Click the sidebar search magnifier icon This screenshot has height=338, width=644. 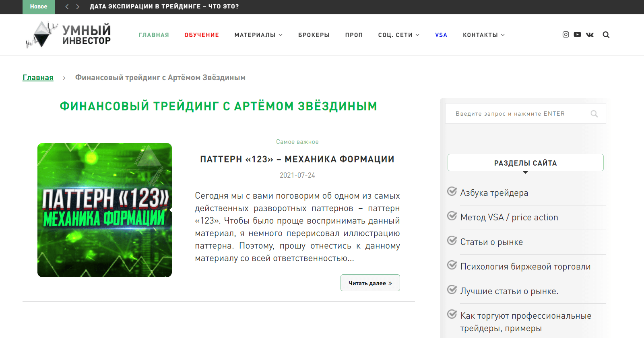point(594,114)
